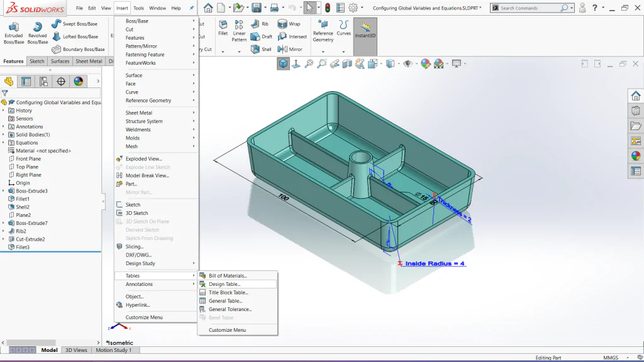Activate the Fillet tool
This screenshot has height=362, width=644.
pos(223,28)
